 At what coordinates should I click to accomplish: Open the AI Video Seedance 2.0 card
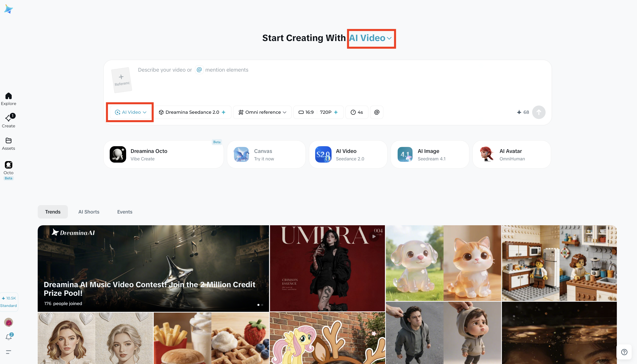[348, 155]
